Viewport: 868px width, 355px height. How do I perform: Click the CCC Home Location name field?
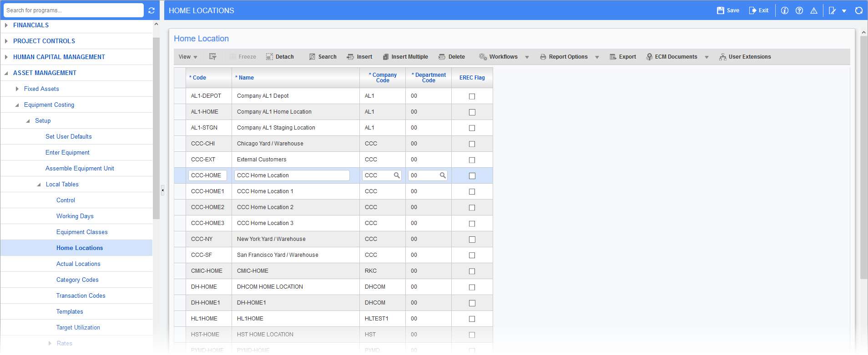[292, 175]
